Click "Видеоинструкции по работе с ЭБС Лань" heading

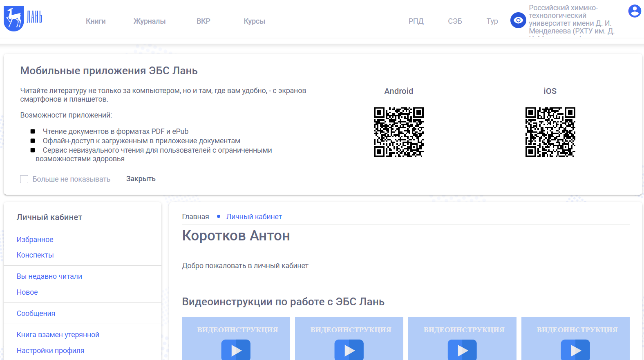point(283,302)
